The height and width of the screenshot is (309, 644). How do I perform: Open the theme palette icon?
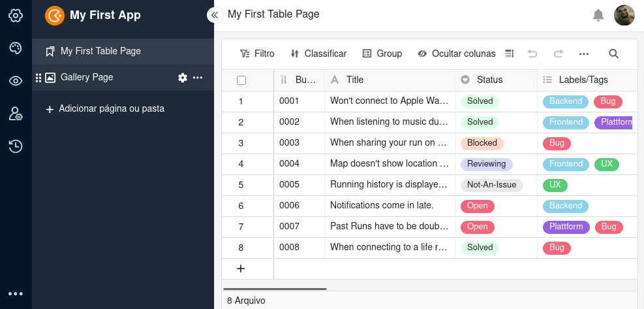16,48
